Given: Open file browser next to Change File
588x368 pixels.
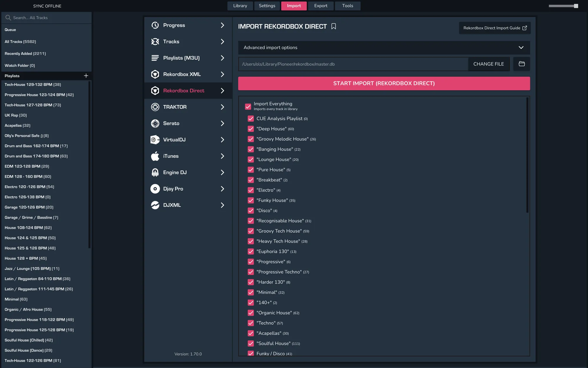Looking at the screenshot, I should (x=522, y=64).
